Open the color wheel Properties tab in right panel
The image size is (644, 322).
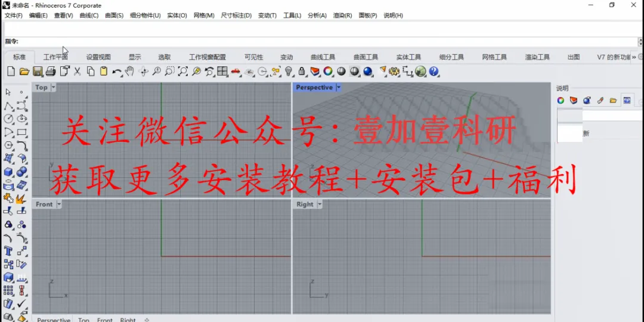(x=561, y=100)
